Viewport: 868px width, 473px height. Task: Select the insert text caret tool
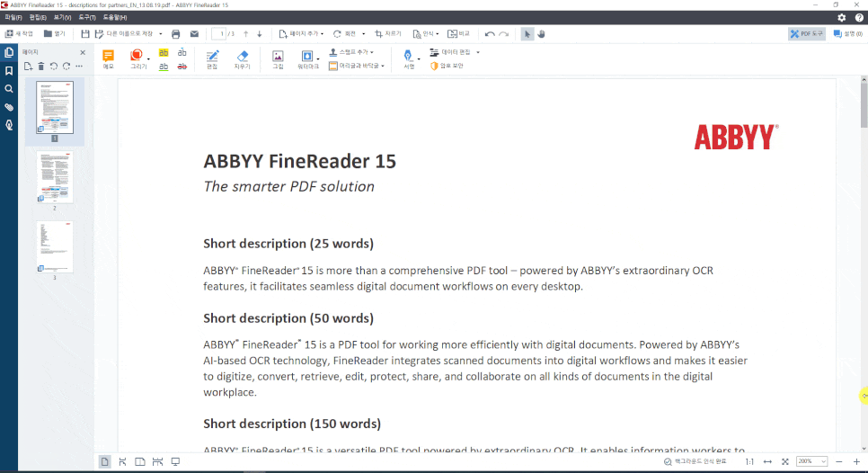pos(182,53)
